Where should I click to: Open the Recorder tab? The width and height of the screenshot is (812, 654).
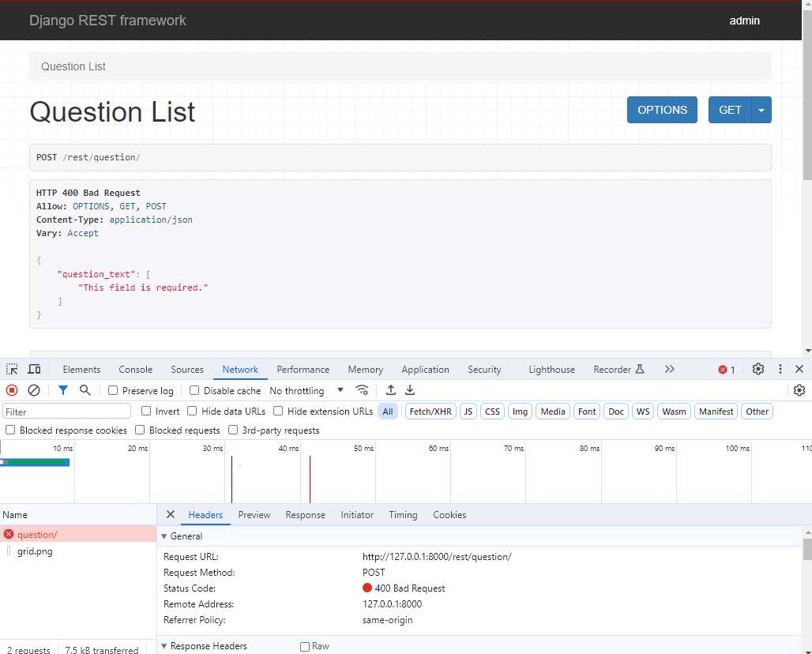coord(618,369)
